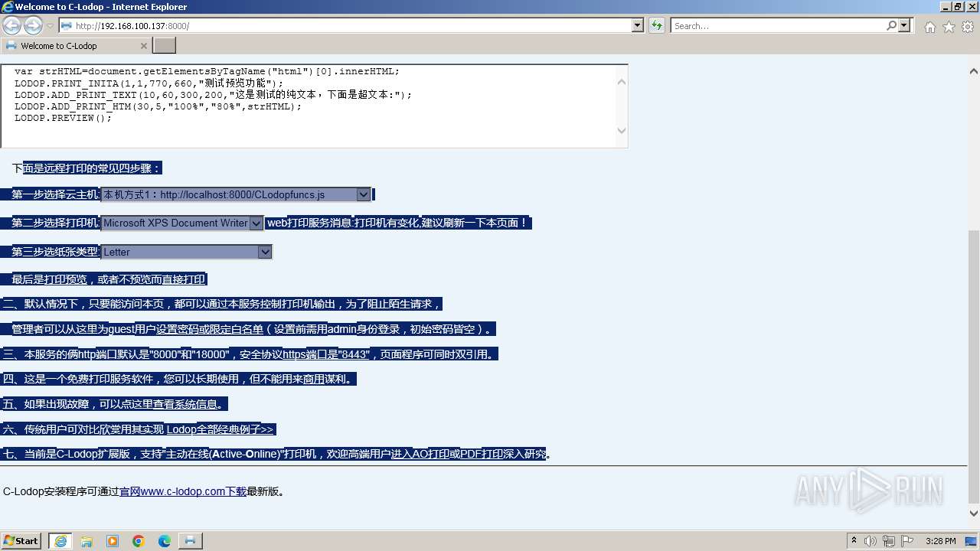Open the C-Lodop printer taskbar icon
Screen dimensions: 980x551
click(191, 541)
